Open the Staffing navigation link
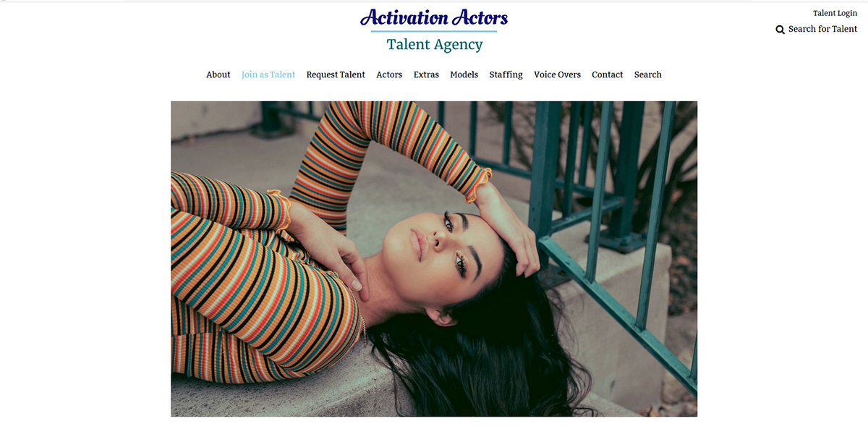Screen dimensions: 868x434 (506, 75)
